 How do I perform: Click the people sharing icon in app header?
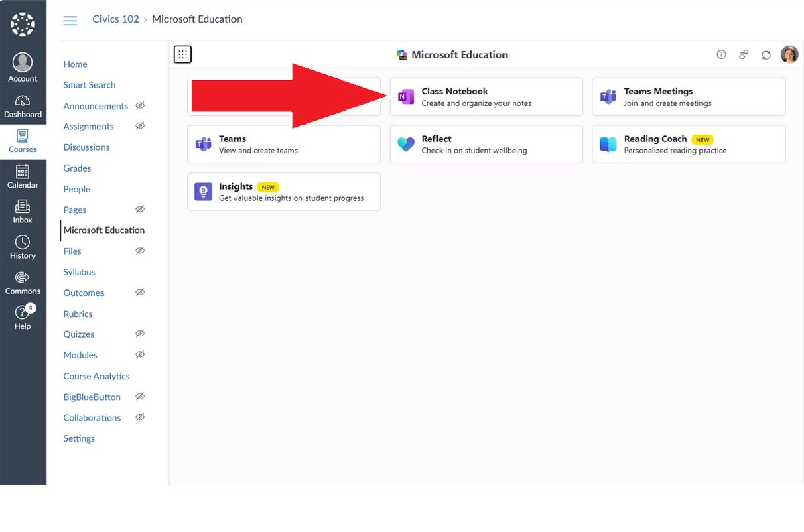tap(744, 55)
